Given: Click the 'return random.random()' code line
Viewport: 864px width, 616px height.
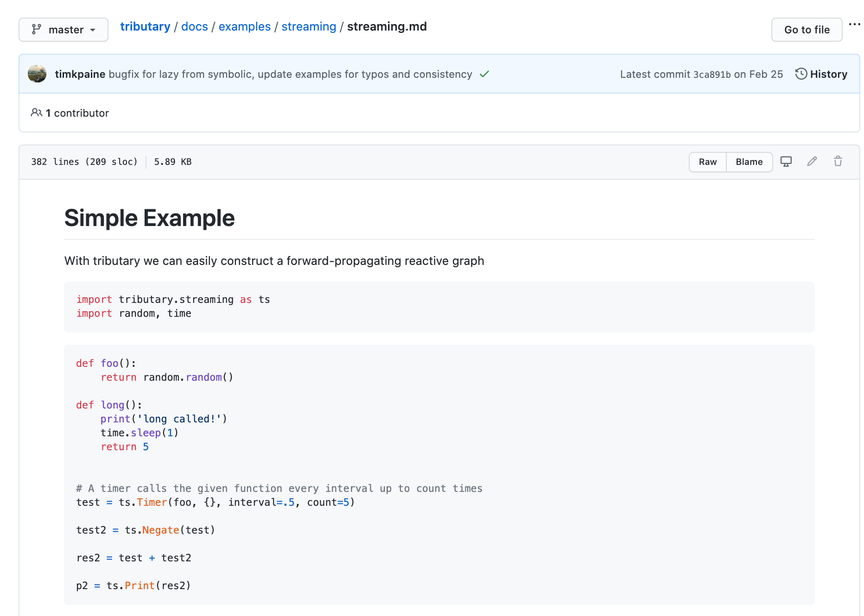Looking at the screenshot, I should [167, 377].
